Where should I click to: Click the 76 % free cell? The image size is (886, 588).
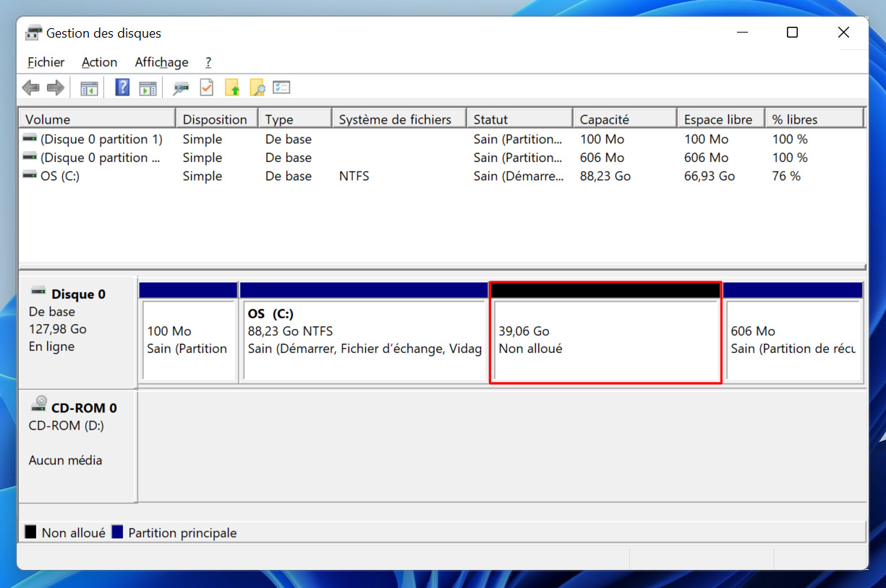[x=786, y=176]
